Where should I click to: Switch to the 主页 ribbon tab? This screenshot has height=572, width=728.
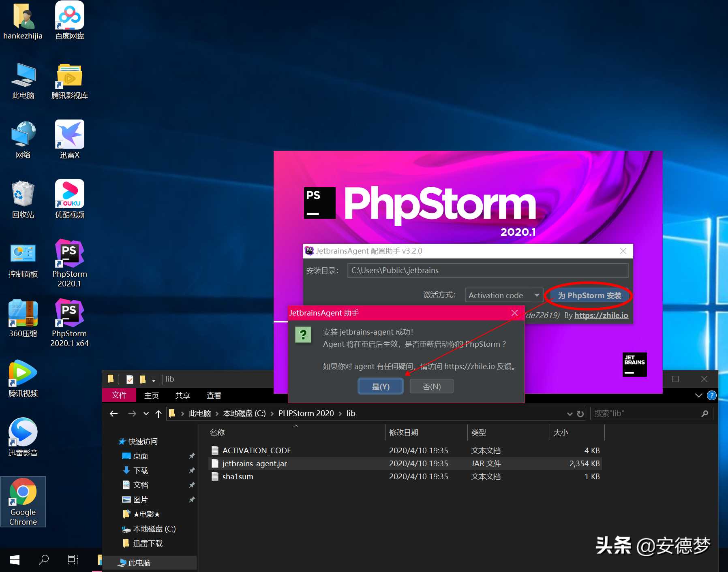pyautogui.click(x=152, y=395)
